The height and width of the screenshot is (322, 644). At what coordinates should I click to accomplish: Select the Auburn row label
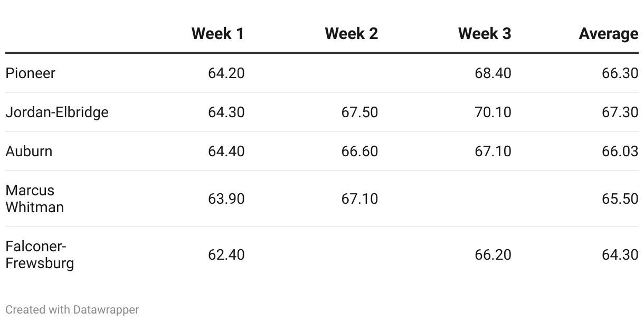click(29, 151)
